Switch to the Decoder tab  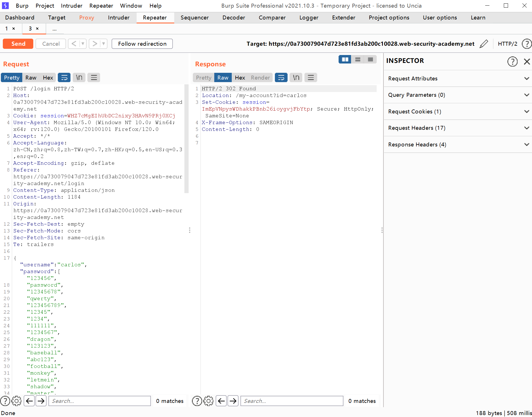point(234,17)
